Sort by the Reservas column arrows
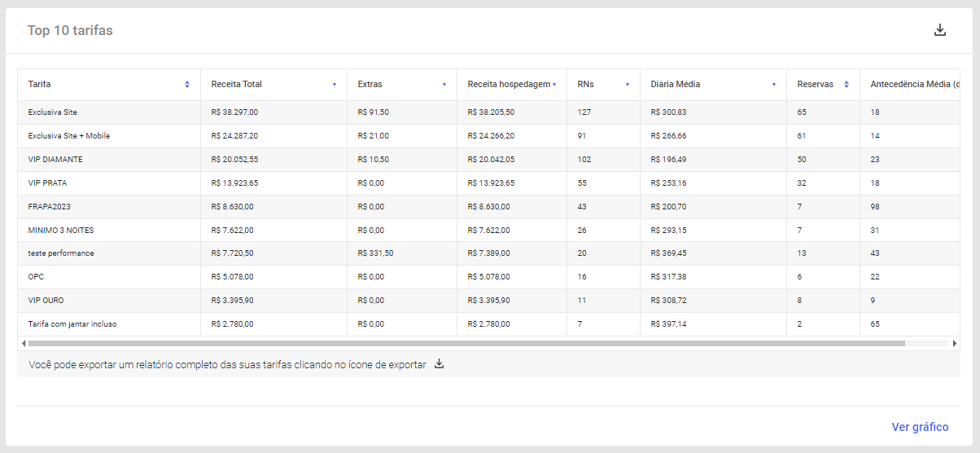Image resolution: width=980 pixels, height=453 pixels. (847, 85)
